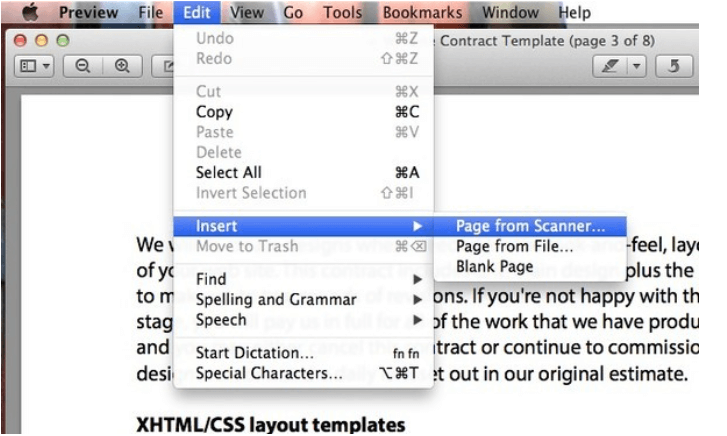Click the Apple menu icon
Screen dimensions: 727x436
[29, 13]
